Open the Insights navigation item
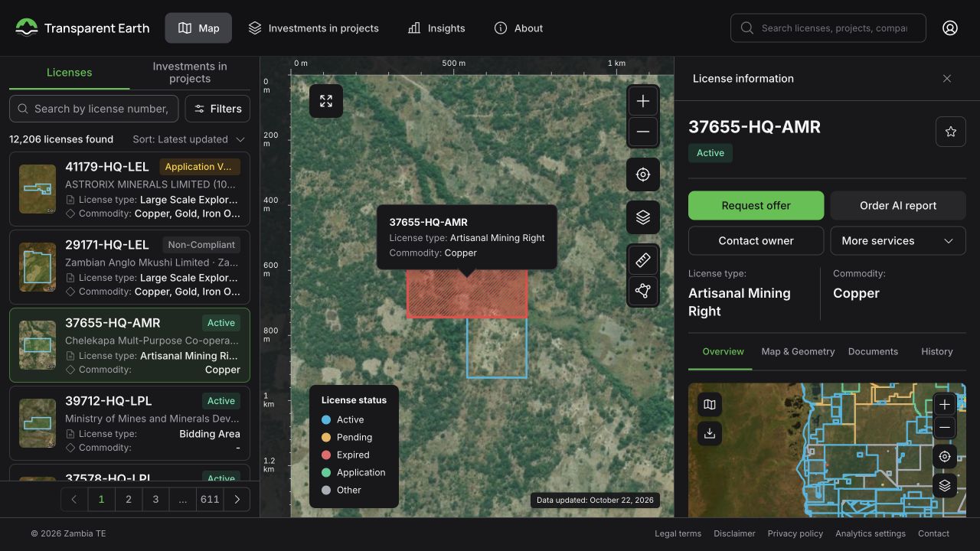Screen dimensions: 980x551 click(x=436, y=28)
